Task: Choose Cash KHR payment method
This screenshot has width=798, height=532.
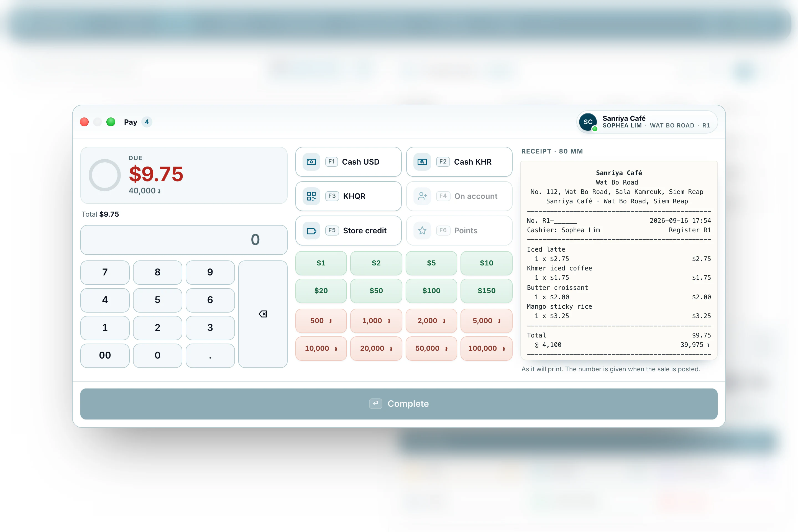Action: [459, 162]
